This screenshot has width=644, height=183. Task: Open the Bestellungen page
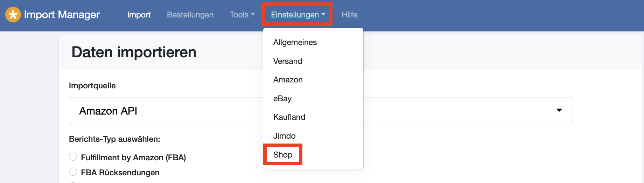coord(190,15)
